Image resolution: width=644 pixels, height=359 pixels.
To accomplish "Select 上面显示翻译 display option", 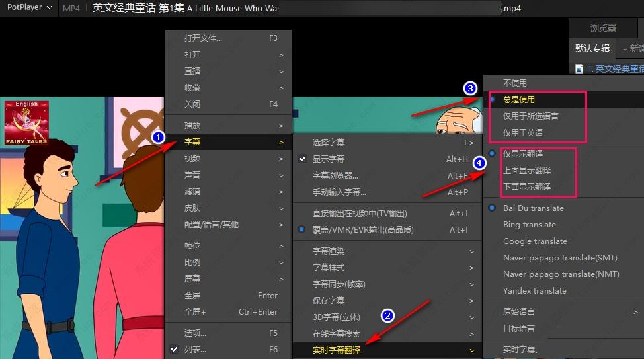I will tap(564, 170).
